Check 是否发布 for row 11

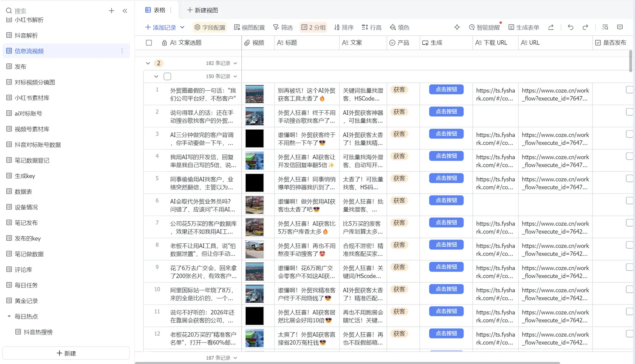[x=629, y=312]
